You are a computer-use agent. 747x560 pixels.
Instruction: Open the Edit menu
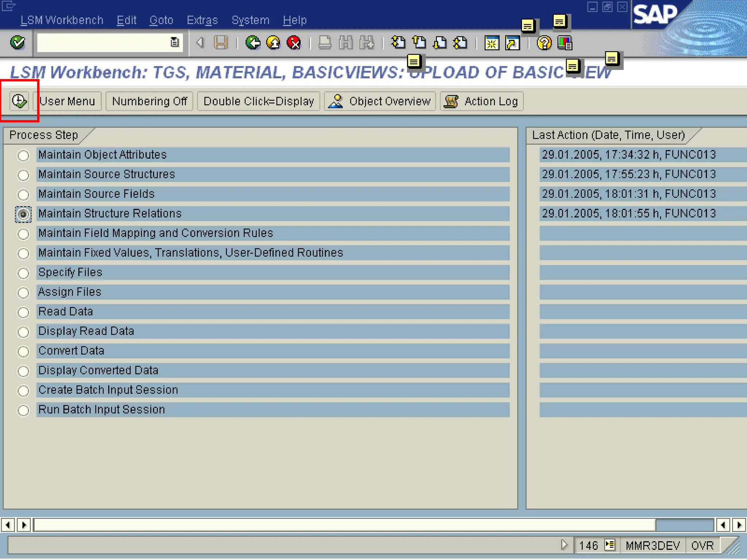pos(126,20)
